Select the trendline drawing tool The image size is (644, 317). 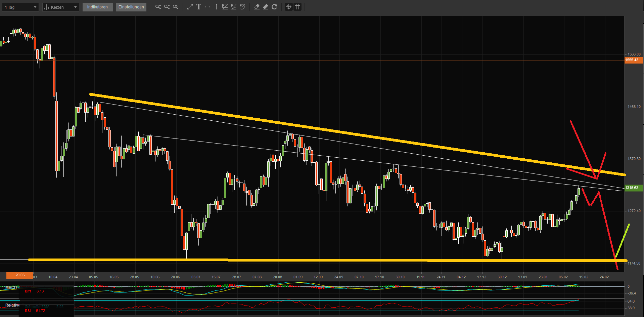190,7
